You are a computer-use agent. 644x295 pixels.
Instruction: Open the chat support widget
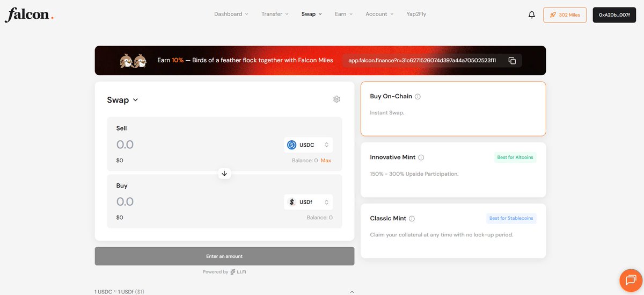click(631, 280)
